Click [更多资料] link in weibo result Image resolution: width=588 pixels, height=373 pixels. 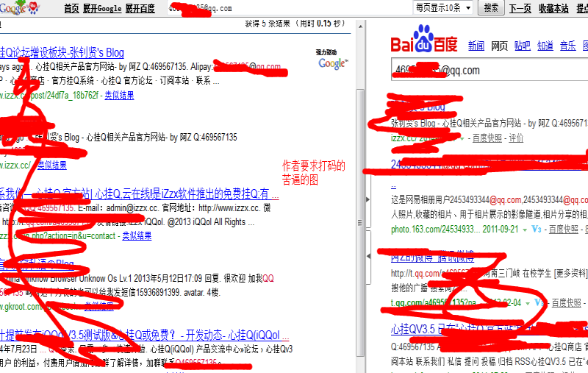coord(570,273)
